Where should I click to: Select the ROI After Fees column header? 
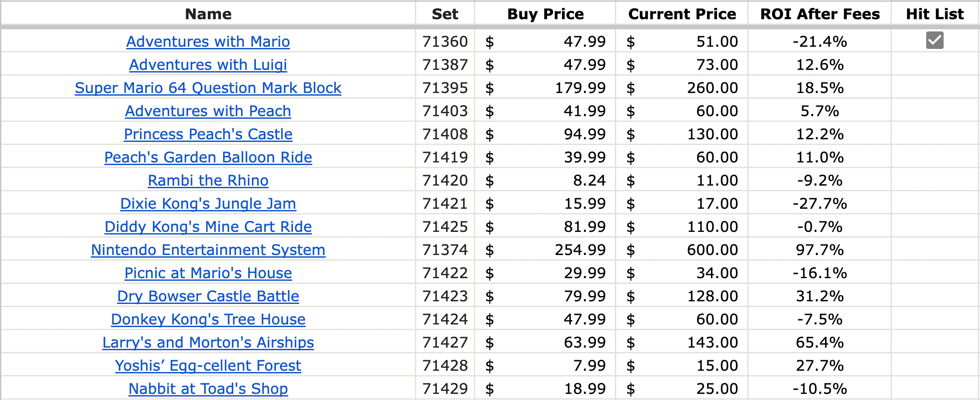(x=820, y=14)
